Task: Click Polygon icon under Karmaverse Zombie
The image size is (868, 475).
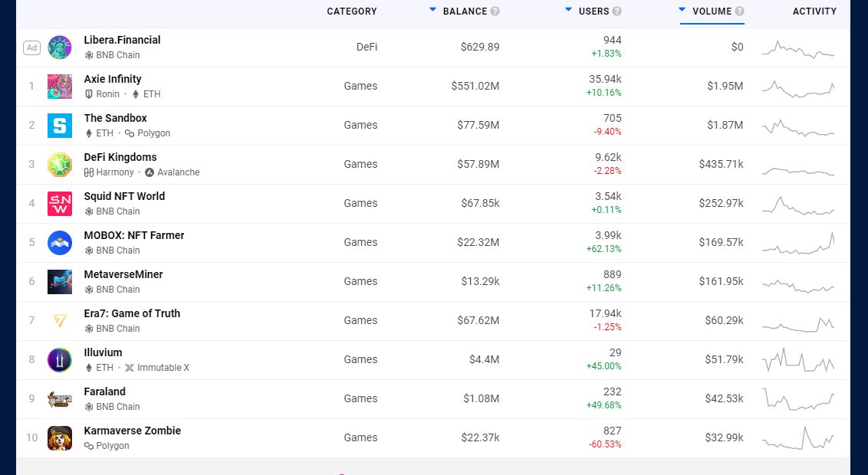Action: click(x=89, y=446)
